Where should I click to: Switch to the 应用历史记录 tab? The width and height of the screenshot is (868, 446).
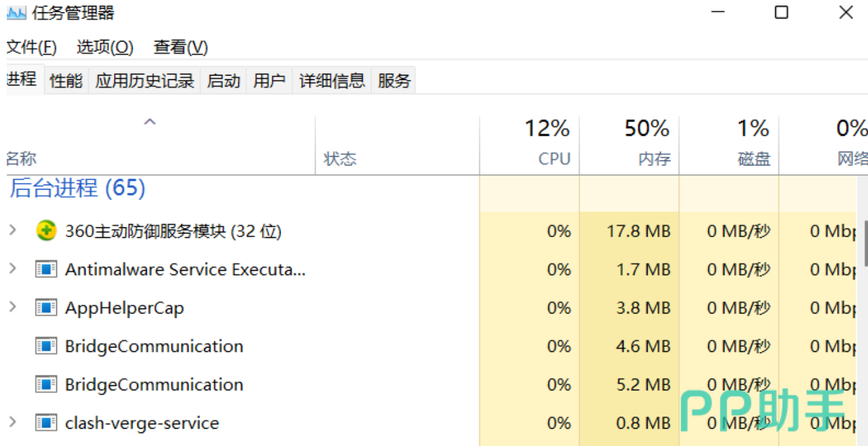(x=145, y=81)
